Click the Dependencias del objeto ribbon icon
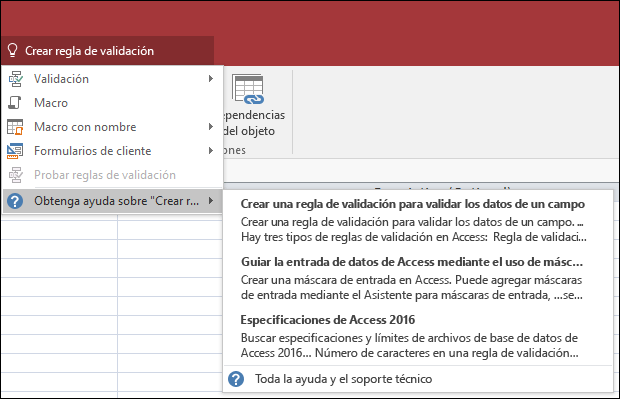The width and height of the screenshot is (620, 399). click(248, 89)
